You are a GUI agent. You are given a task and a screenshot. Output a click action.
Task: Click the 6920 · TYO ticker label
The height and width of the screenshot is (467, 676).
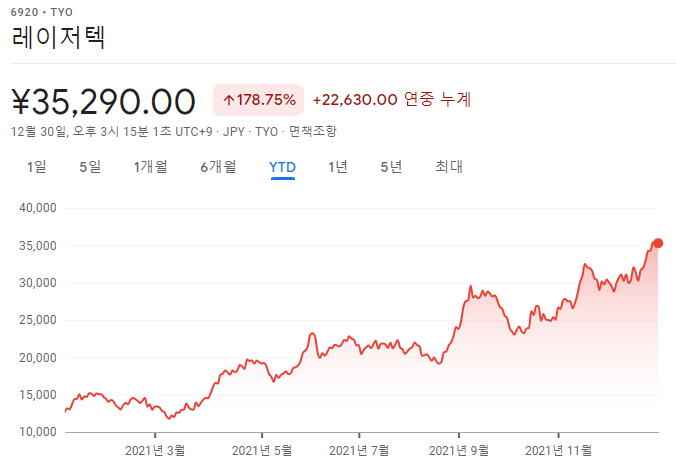point(42,12)
